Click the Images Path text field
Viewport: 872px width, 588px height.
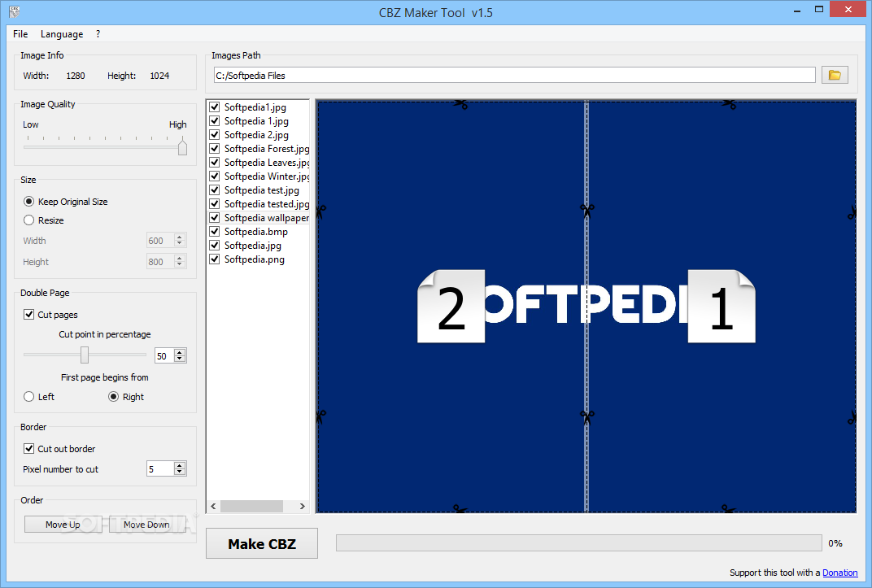(x=514, y=75)
